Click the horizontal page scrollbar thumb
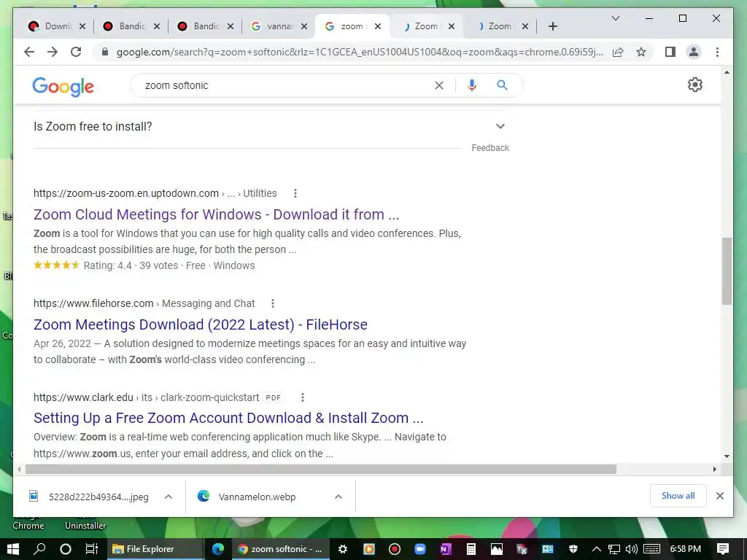 click(x=321, y=469)
